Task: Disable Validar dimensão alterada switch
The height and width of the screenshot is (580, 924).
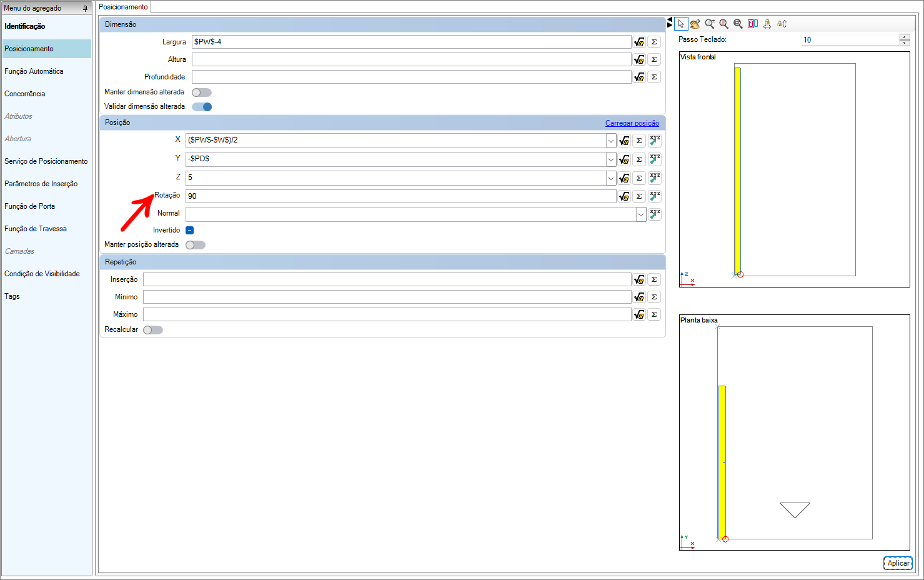Action: pos(202,107)
